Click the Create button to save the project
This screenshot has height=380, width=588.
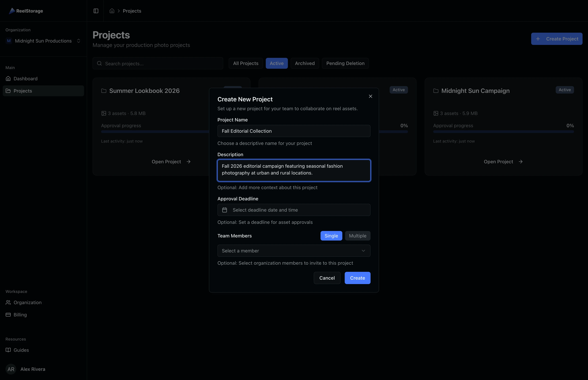pos(357,278)
